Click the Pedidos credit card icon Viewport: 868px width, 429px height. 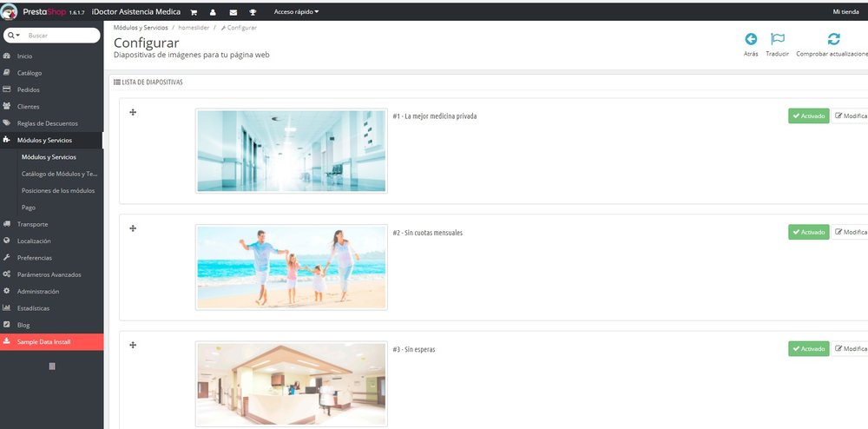point(7,89)
